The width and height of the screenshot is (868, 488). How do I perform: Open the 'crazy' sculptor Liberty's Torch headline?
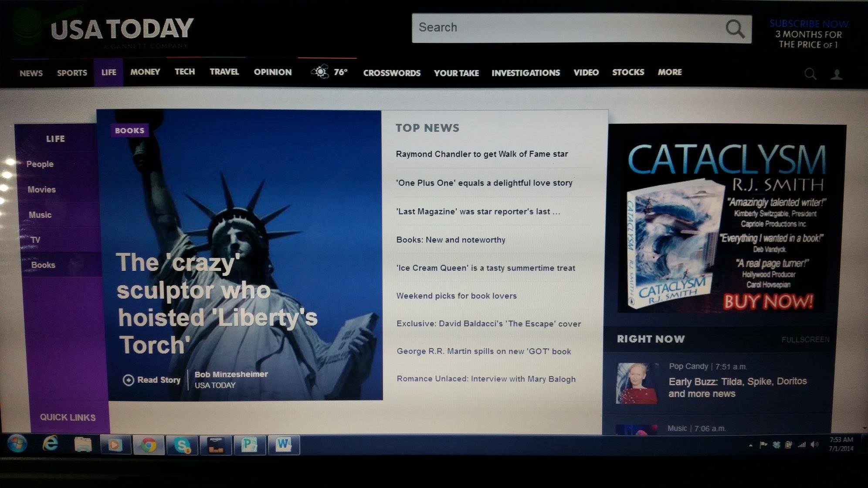pyautogui.click(x=217, y=303)
